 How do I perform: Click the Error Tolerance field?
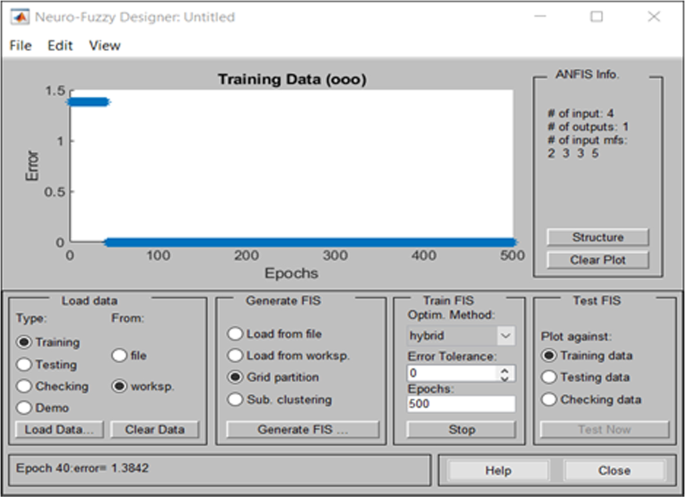452,373
